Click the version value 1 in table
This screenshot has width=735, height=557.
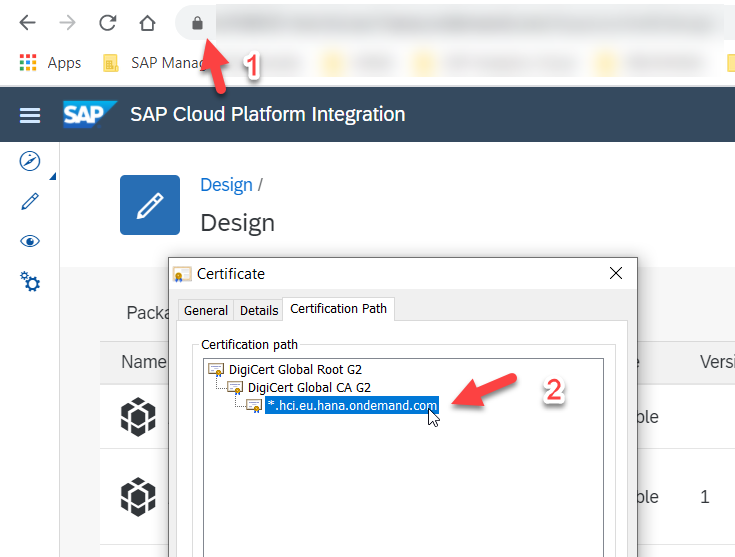pyautogui.click(x=705, y=497)
